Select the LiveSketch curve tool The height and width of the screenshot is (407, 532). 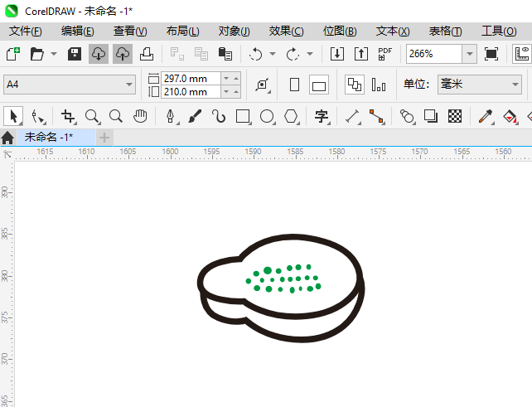(x=219, y=116)
